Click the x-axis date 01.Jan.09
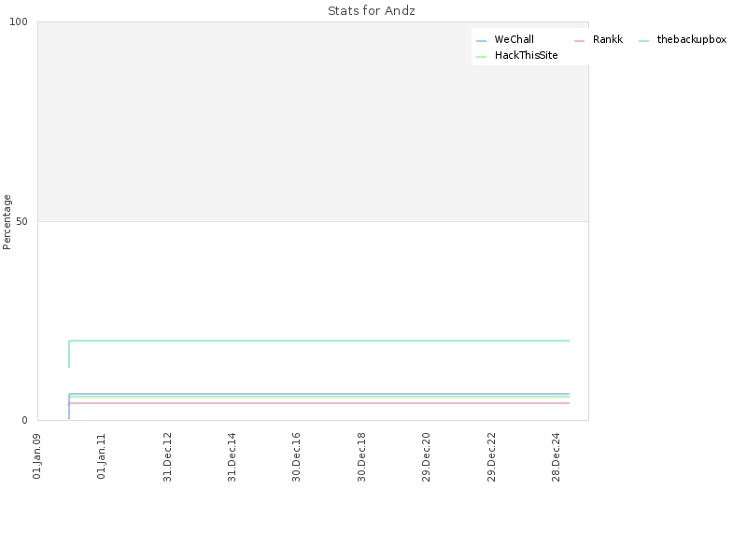Screen dimensions: 747x560 36,455
